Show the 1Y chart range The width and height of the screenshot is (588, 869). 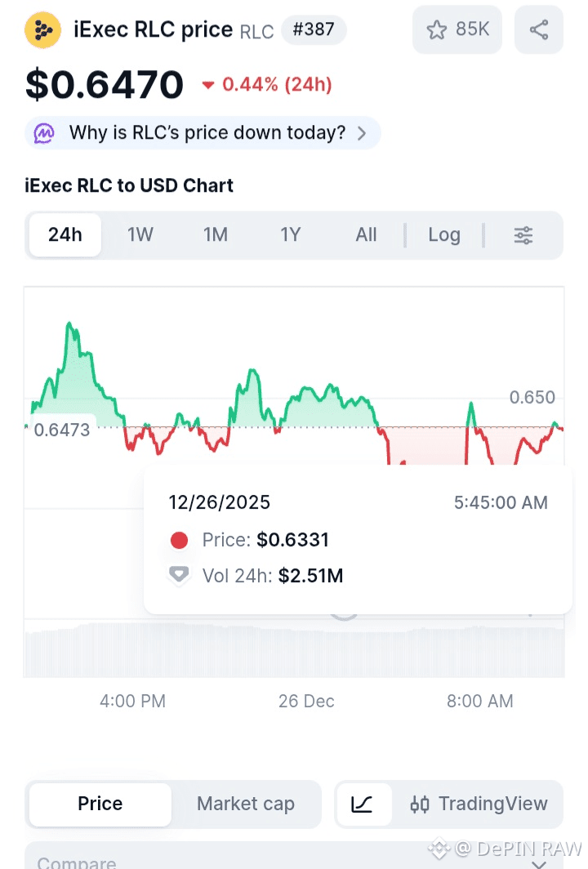pyautogui.click(x=291, y=235)
